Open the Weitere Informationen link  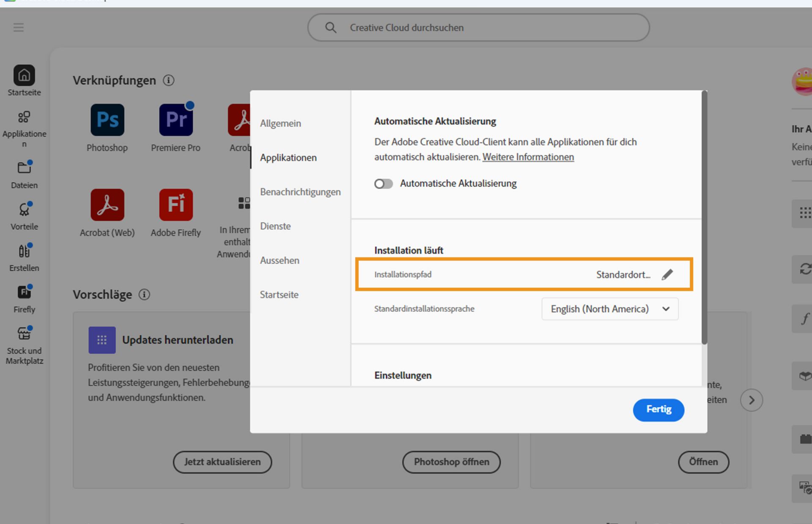click(x=528, y=157)
